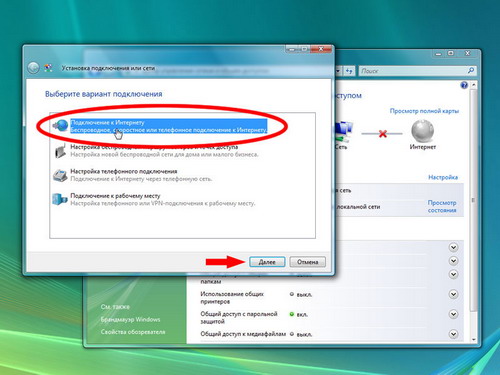The height and width of the screenshot is (375, 500).
Task: Click description about wireless network for home
Action: [164, 155]
